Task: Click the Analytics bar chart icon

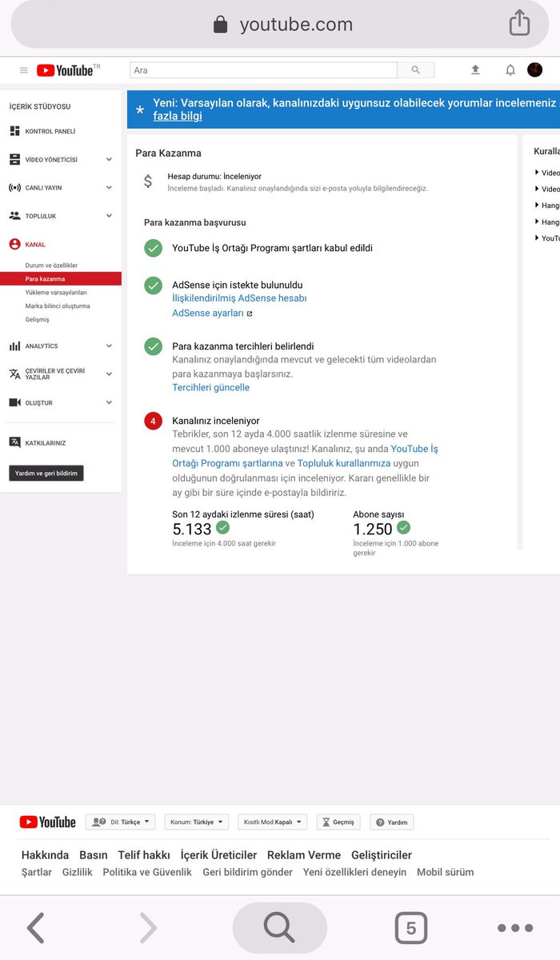Action: pyautogui.click(x=14, y=346)
